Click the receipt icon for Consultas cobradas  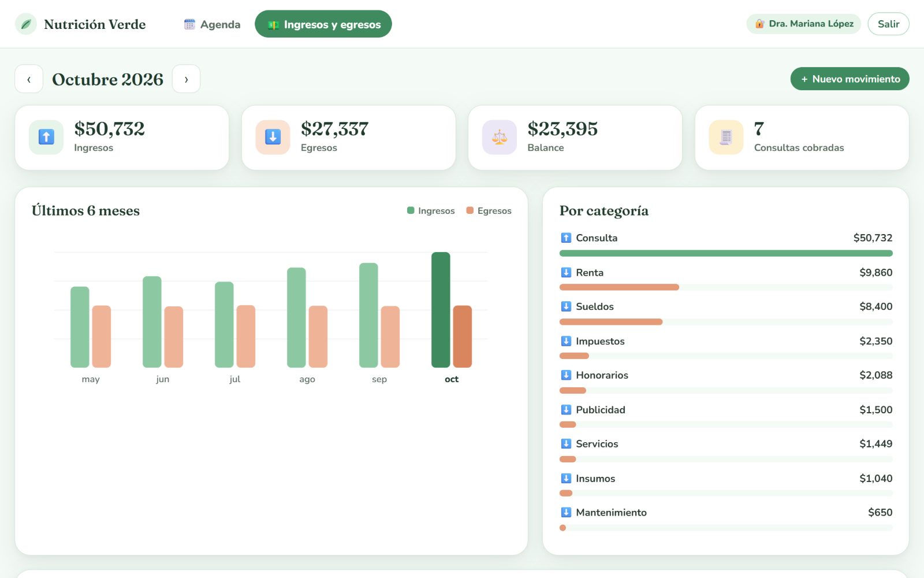coord(726,137)
